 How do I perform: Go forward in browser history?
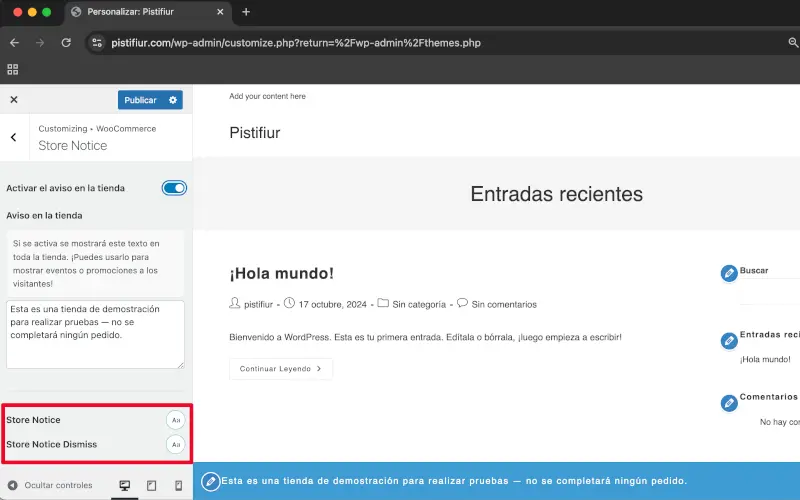(x=40, y=43)
